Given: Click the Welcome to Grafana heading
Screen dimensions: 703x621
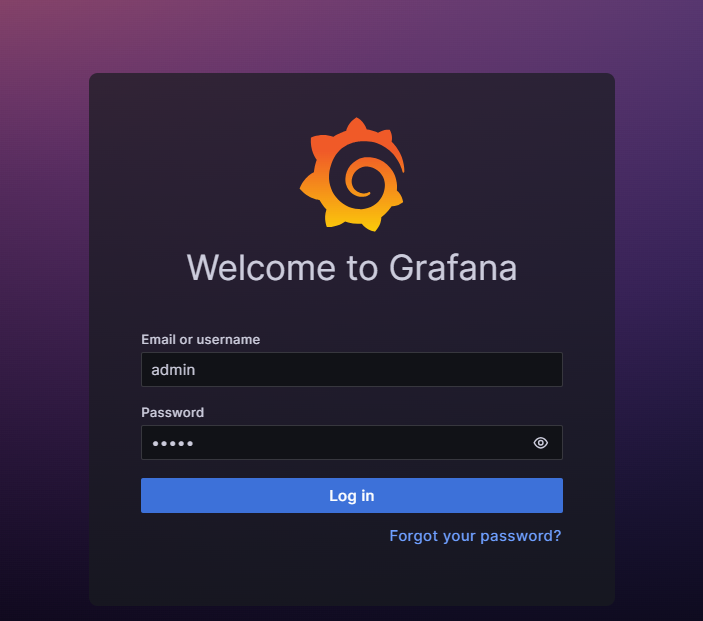Looking at the screenshot, I should tap(352, 268).
